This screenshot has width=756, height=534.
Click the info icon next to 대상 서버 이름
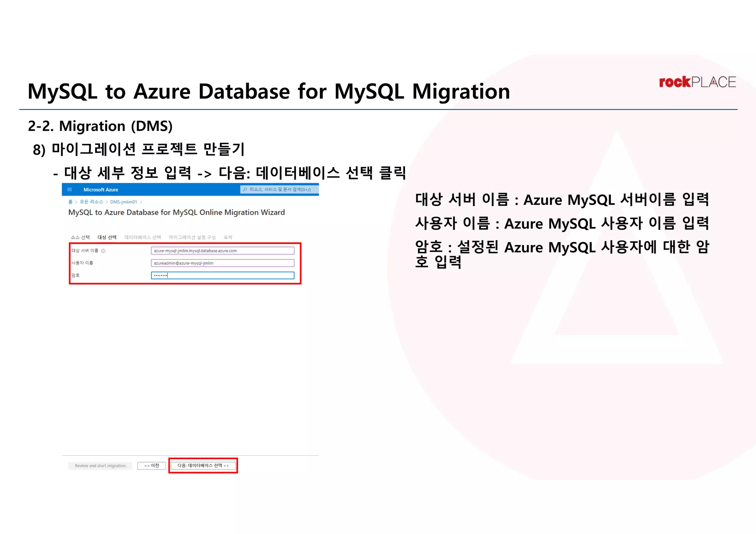coord(103,251)
